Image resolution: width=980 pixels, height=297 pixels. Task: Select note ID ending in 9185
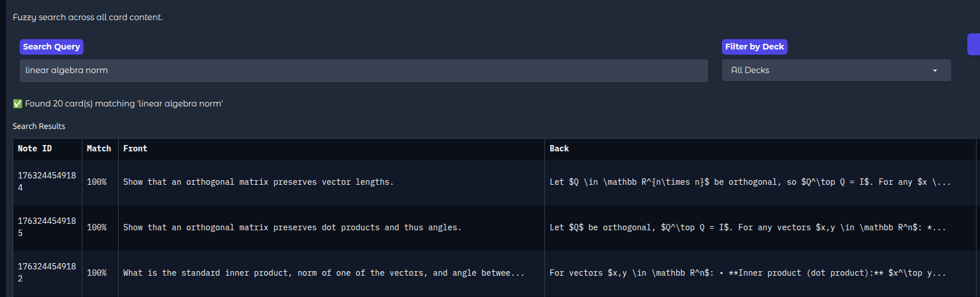[47, 227]
